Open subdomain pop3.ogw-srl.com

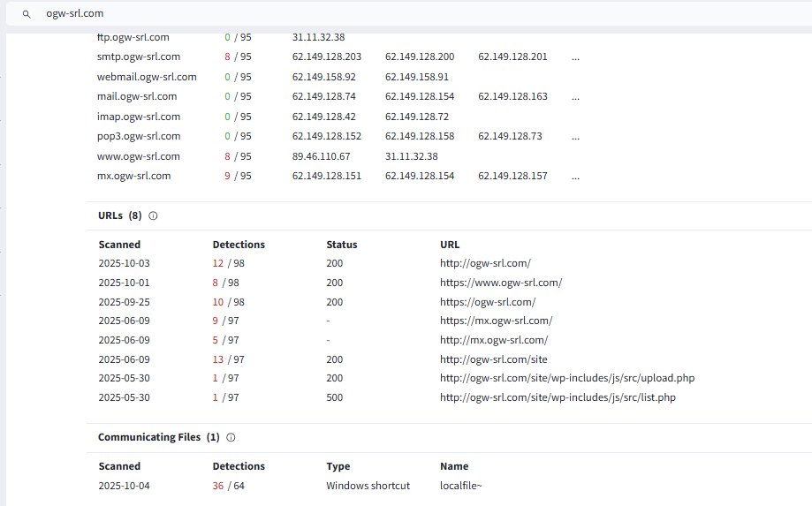click(138, 136)
